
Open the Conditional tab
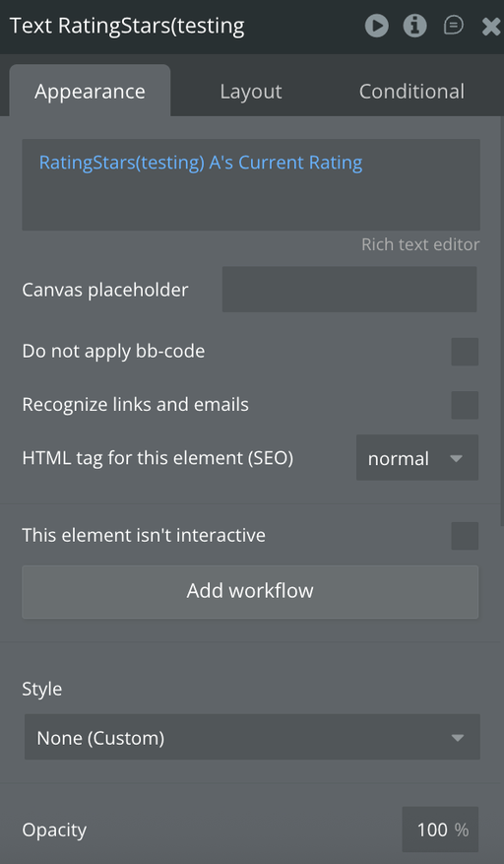pyautogui.click(x=411, y=92)
